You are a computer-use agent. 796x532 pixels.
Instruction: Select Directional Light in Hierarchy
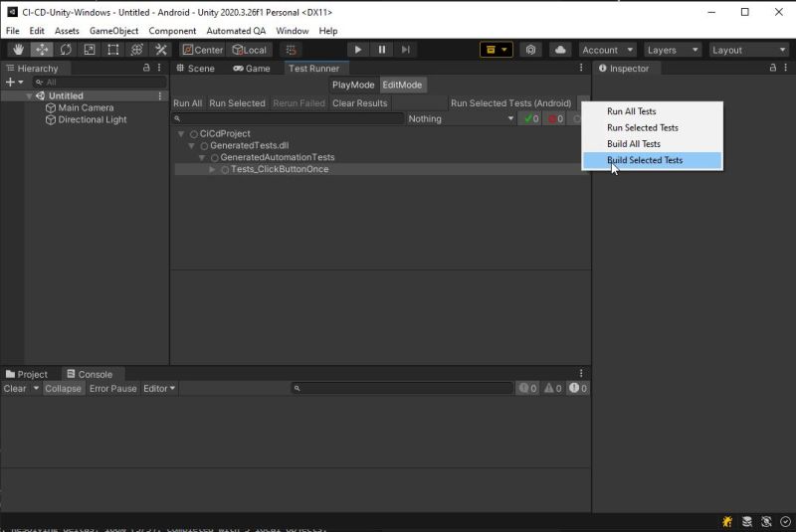(87, 119)
